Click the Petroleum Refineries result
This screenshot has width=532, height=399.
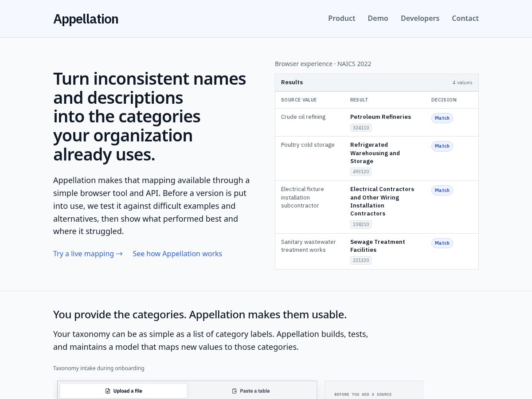(380, 117)
